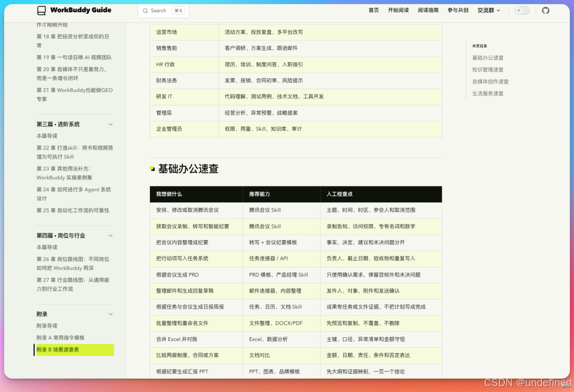Screen dimensions: 574x392
Task: Click the WorkBuddy Guide site title
Action: [x=81, y=10]
